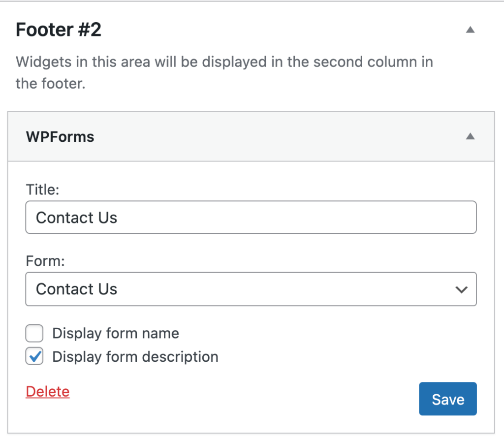Choose a form from the Contact Us dropdown
Screen dimensions: 504x439
tap(251, 289)
